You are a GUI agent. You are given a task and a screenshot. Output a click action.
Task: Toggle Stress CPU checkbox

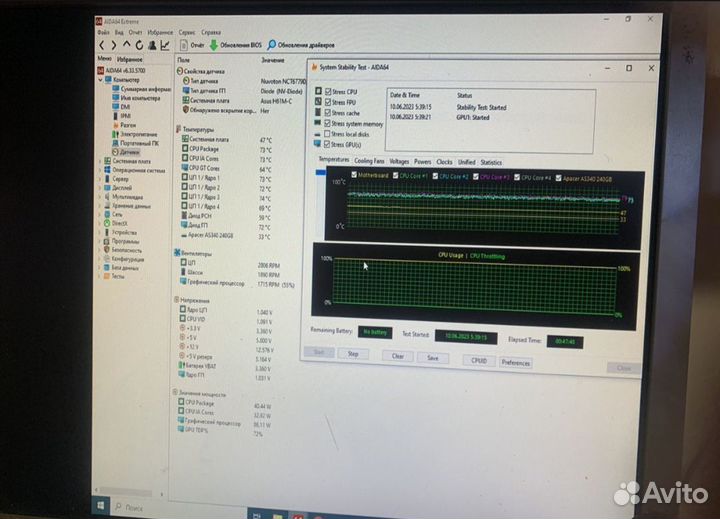[x=328, y=91]
